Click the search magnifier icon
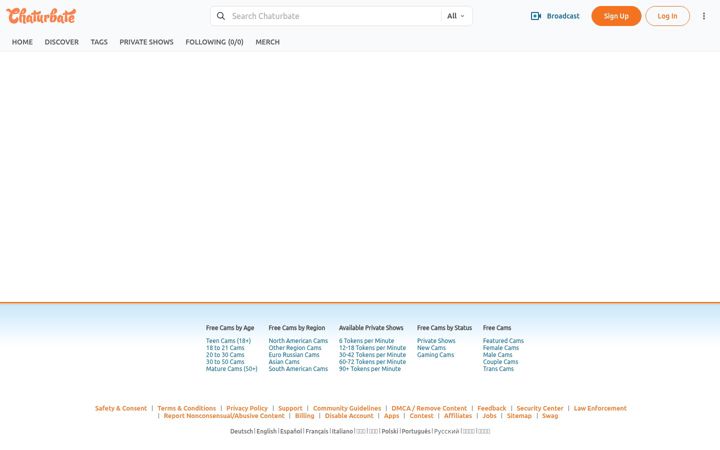The image size is (720, 450). pos(221,16)
